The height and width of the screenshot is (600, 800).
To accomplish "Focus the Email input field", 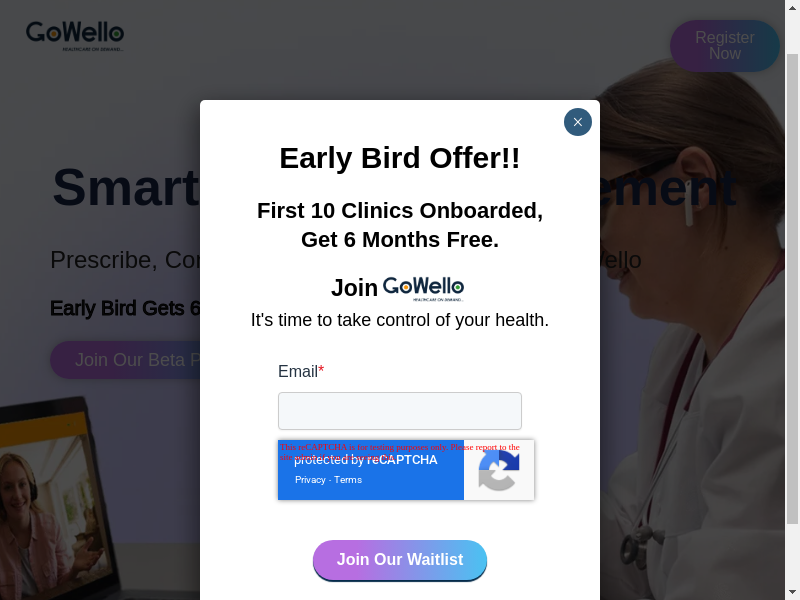I will pyautogui.click(x=399, y=411).
